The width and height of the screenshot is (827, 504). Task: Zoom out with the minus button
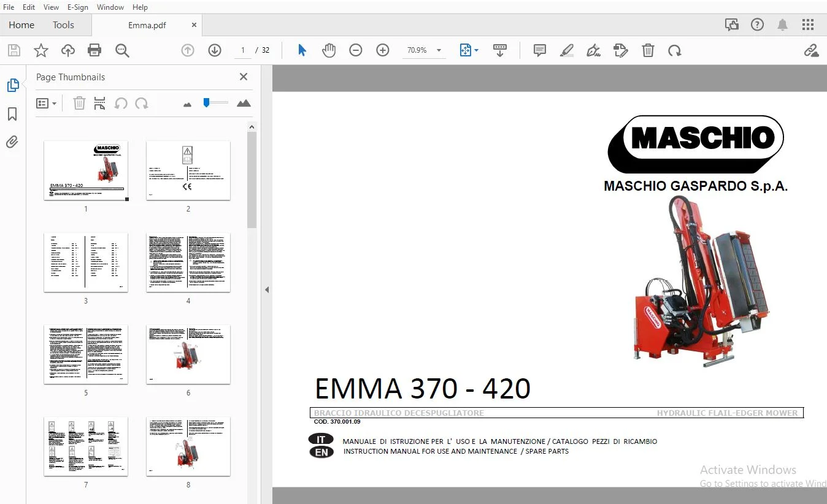point(356,50)
